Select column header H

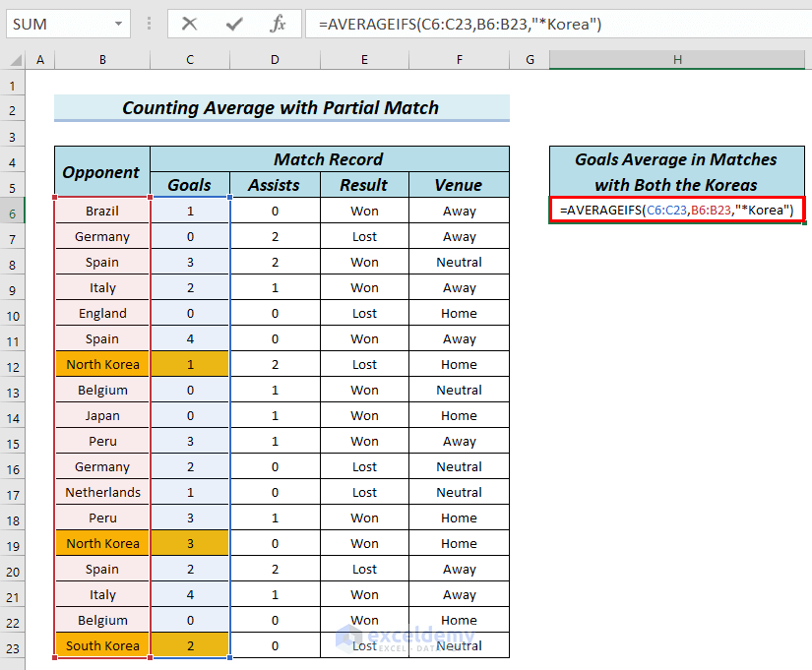pyautogui.click(x=676, y=59)
